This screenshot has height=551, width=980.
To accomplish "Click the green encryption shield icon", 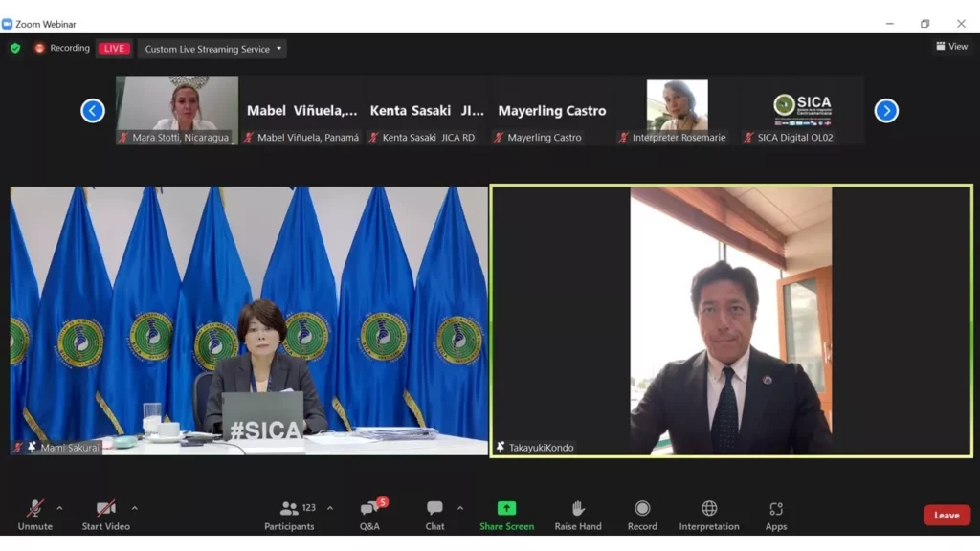I will pyautogui.click(x=15, y=48).
